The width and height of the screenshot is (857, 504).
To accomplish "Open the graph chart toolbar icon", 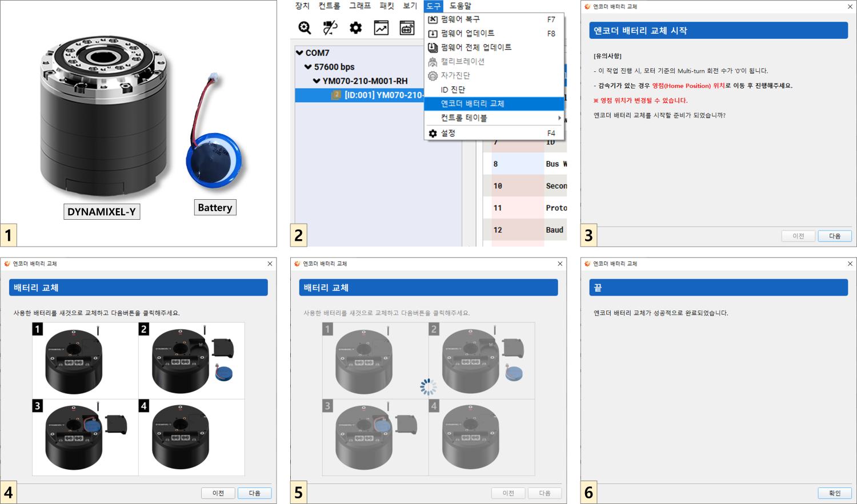I will tap(381, 27).
